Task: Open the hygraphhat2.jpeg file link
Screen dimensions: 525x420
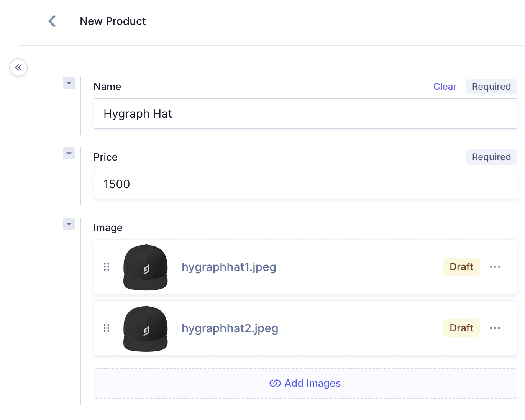Action: 230,328
